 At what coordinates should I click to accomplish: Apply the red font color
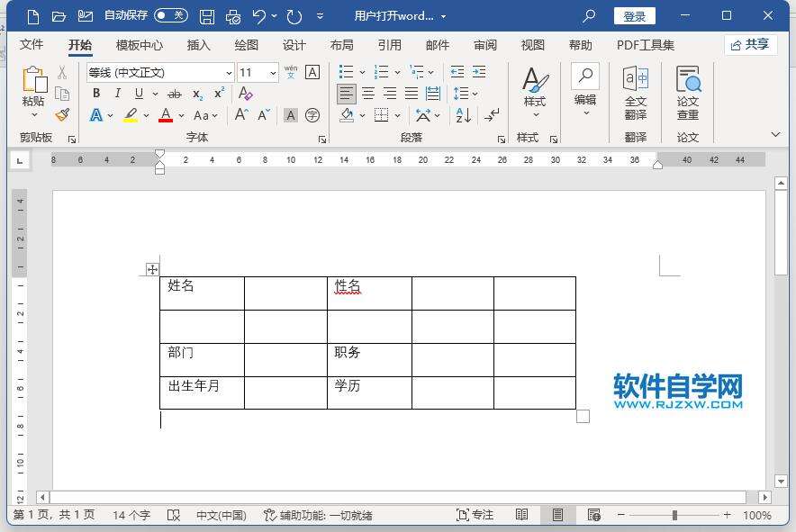166,115
